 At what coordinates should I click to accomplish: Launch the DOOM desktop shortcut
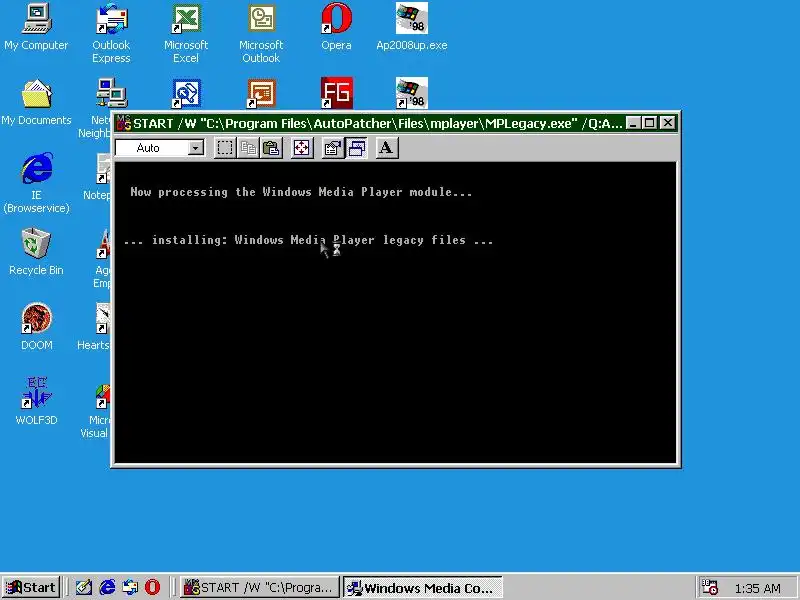tap(36, 327)
